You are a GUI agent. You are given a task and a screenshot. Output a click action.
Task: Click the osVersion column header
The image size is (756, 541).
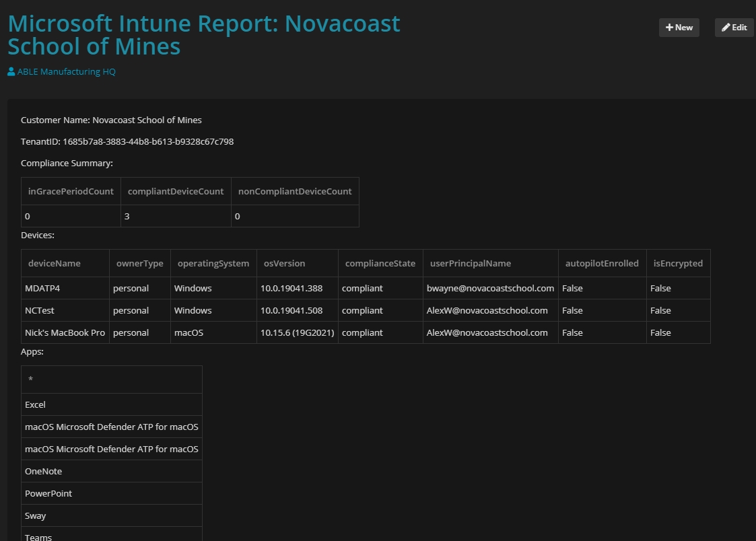(298, 264)
